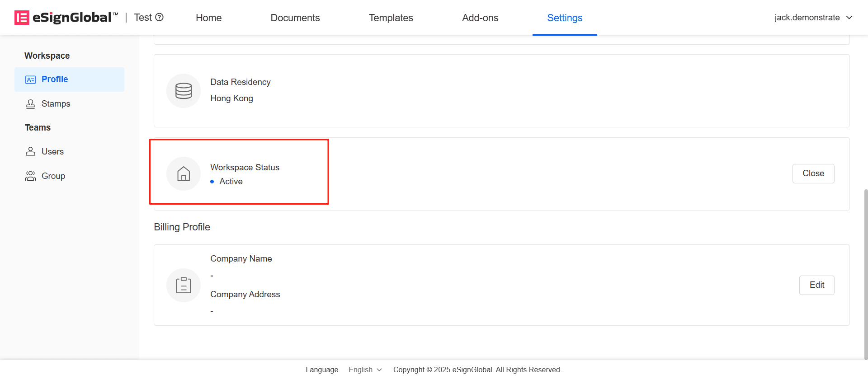Click the Active workspace status text
This screenshot has width=868, height=379.
coord(231,182)
